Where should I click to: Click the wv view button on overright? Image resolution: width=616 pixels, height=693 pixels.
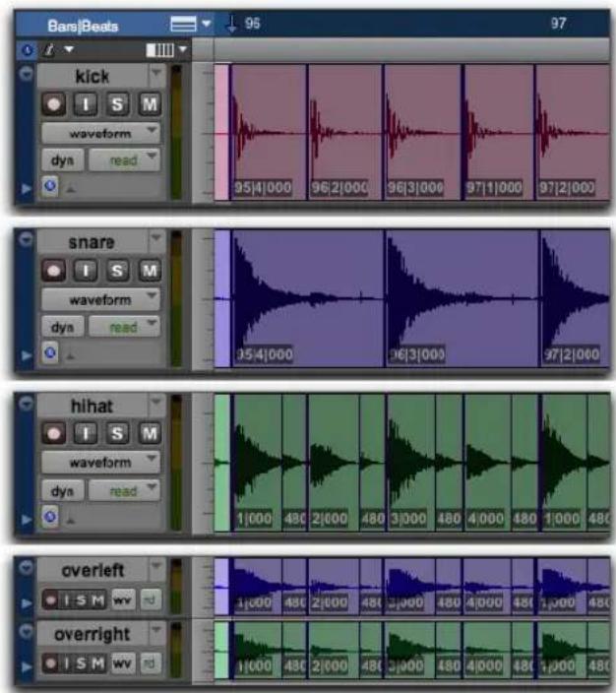pyautogui.click(x=123, y=662)
